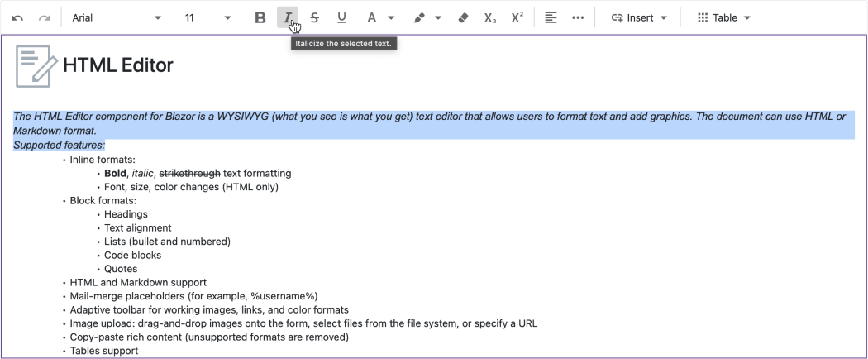
Task: Click the word 'strikethrough' in the list
Action: [x=190, y=174]
